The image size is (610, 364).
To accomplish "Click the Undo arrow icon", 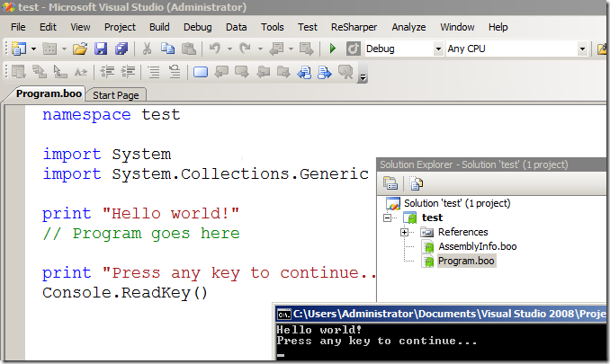I will pyautogui.click(x=215, y=49).
